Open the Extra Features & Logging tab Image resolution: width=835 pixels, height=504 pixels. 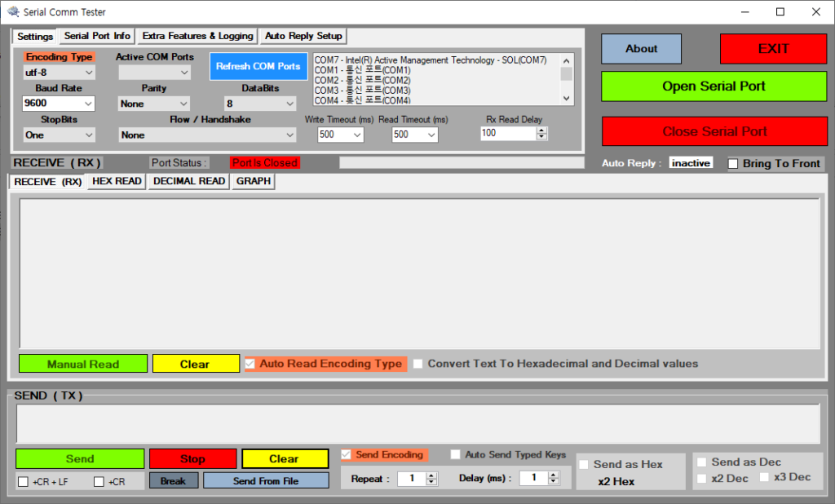(x=197, y=36)
